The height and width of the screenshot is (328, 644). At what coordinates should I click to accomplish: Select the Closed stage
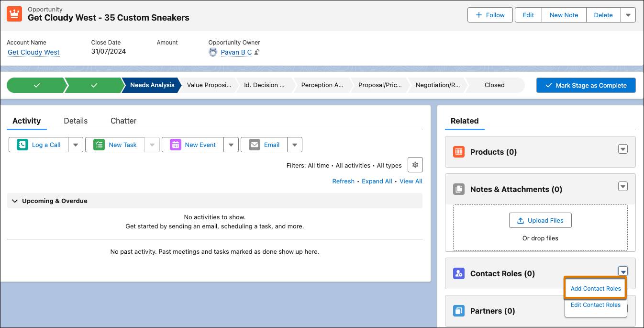coord(495,85)
